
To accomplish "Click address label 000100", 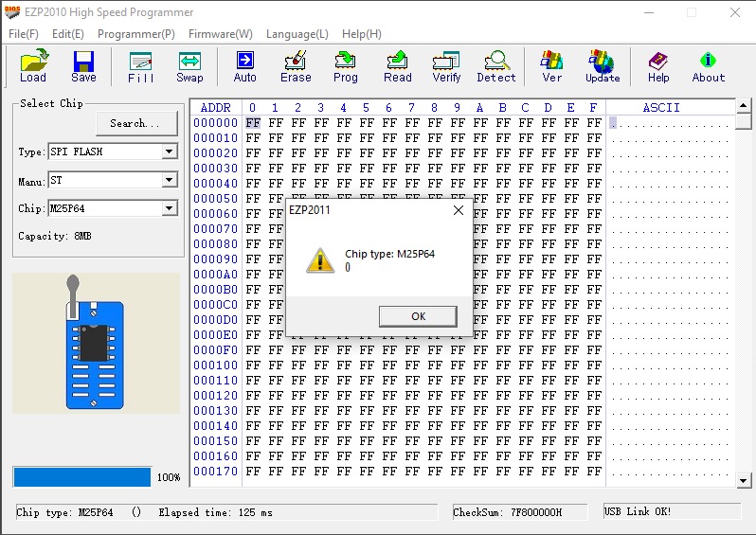I will pyautogui.click(x=215, y=366).
